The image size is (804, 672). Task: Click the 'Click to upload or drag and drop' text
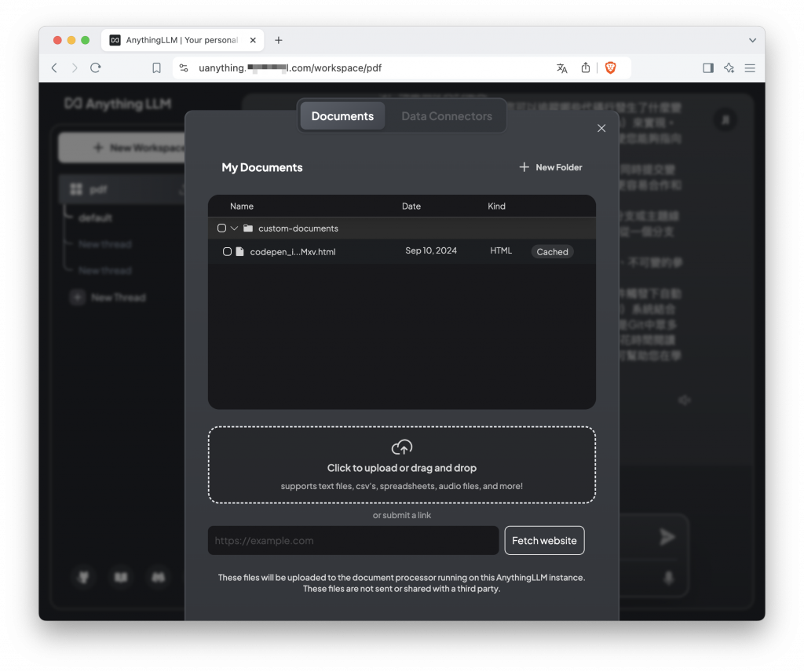[x=401, y=468]
